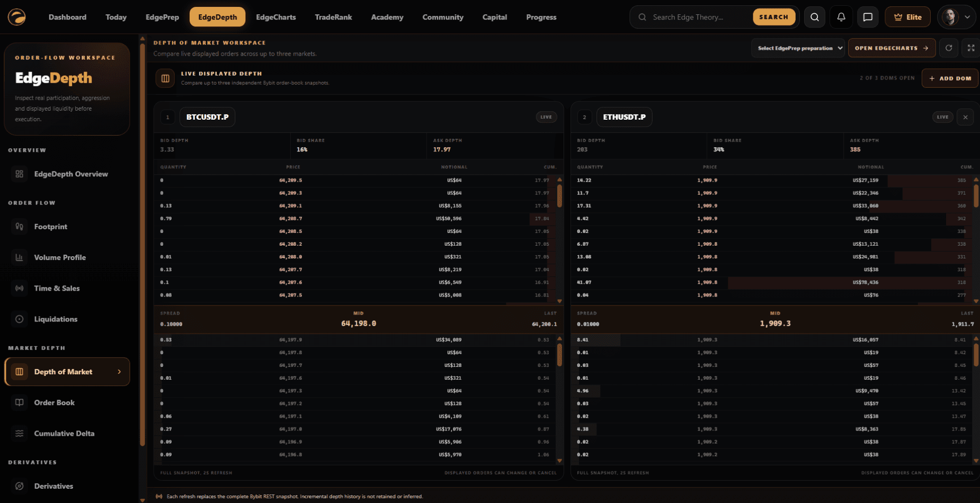Open the Academy tab
Image resolution: width=980 pixels, height=503 pixels.
tap(387, 17)
